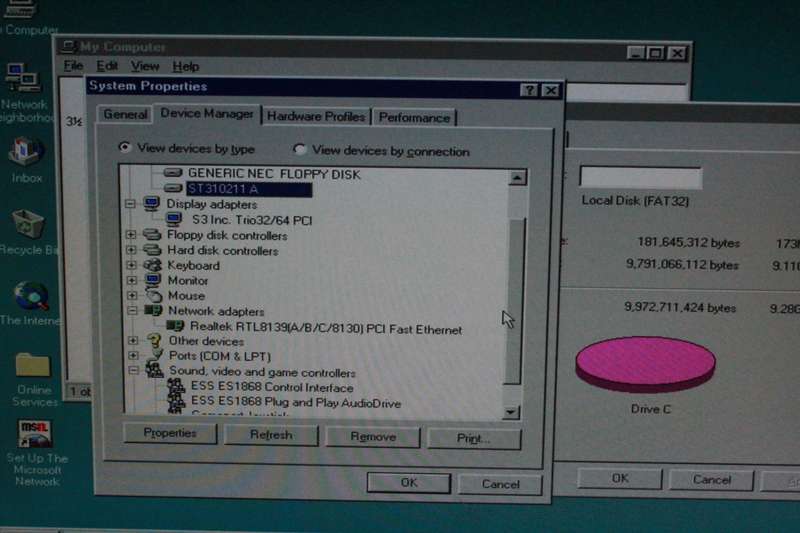This screenshot has width=800, height=533.
Task: Select Realtek RTL8139 PCI Fast Ethernet text
Action: (x=326, y=327)
